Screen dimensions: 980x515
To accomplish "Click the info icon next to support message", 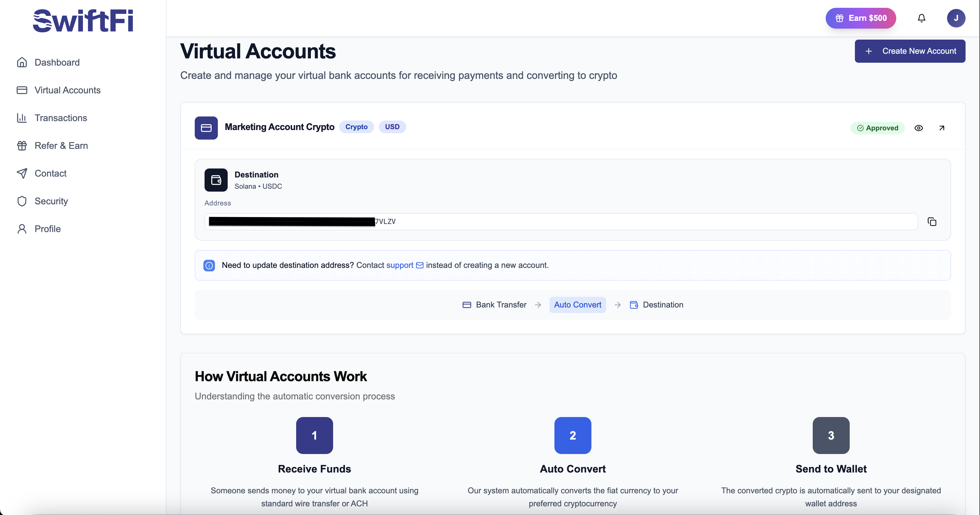I will [x=209, y=265].
